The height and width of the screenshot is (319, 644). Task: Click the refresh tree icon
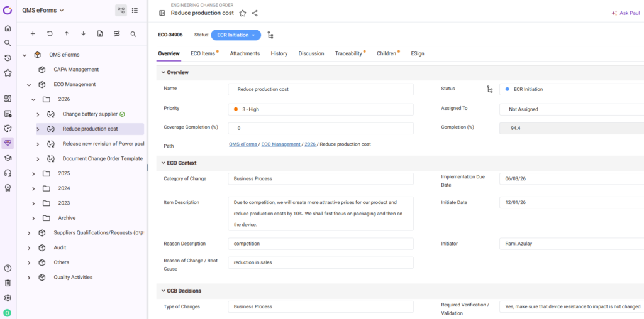point(50,34)
